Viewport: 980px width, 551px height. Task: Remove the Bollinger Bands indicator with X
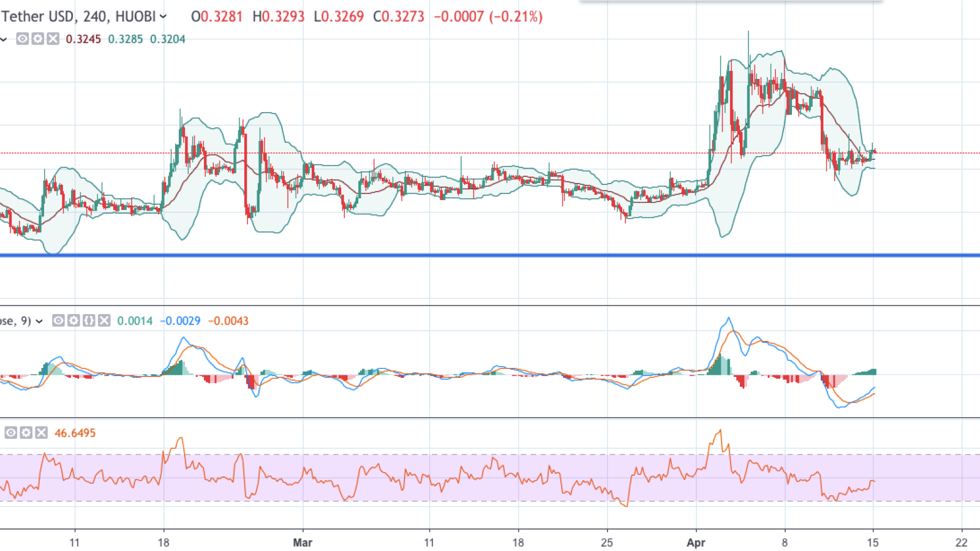pyautogui.click(x=53, y=39)
